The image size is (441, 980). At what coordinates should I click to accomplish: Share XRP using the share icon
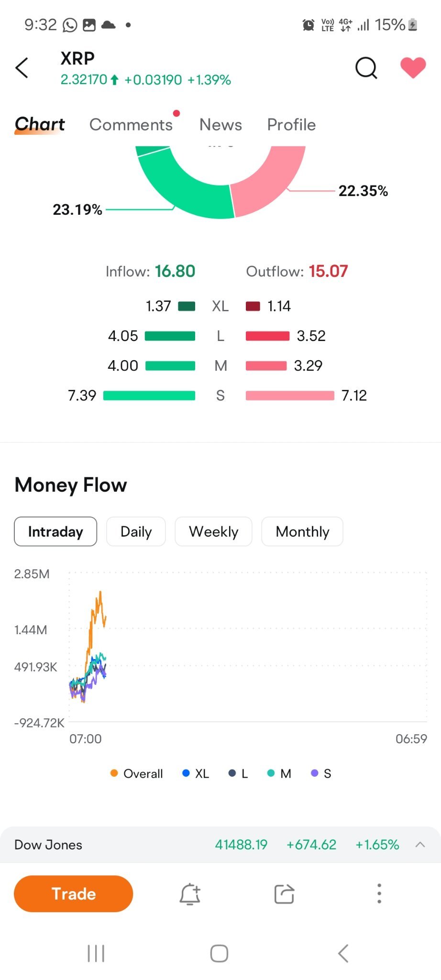click(284, 894)
